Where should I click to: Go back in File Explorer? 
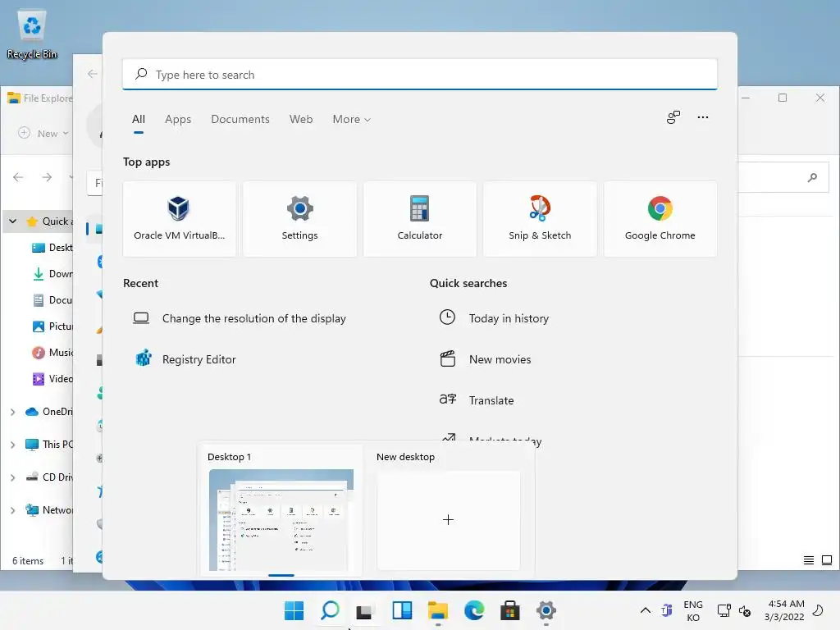(x=18, y=177)
